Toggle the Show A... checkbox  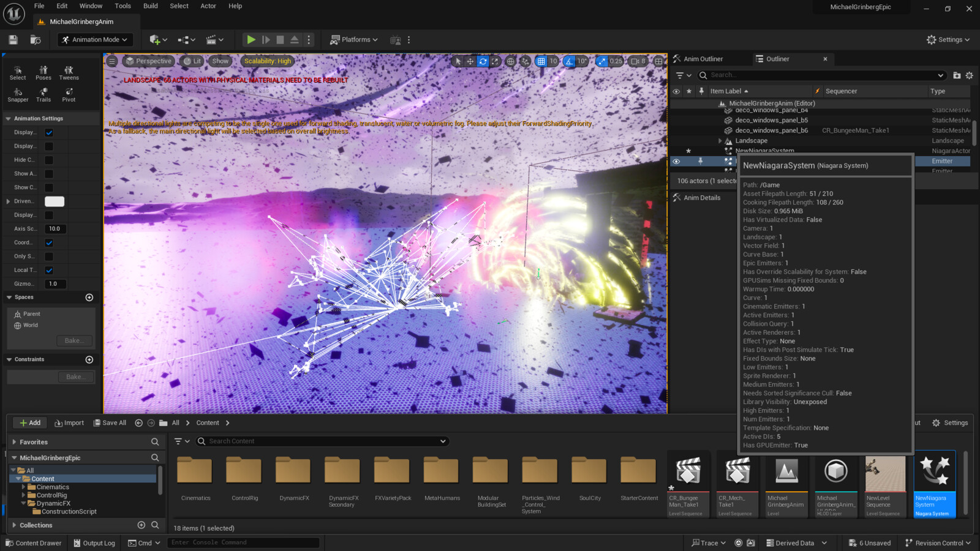49,174
